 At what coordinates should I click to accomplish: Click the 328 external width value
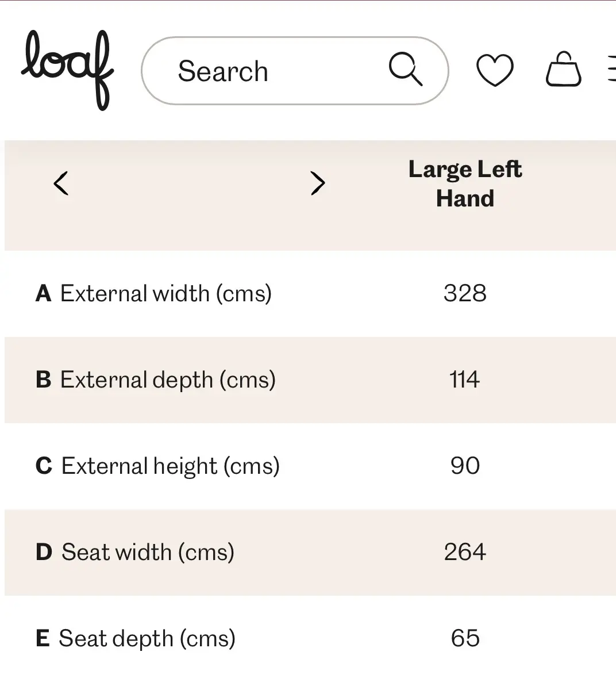(465, 294)
